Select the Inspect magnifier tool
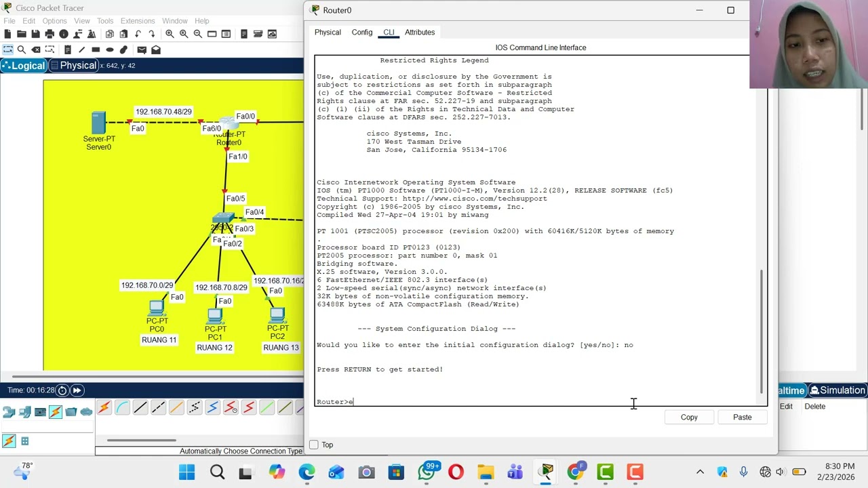Screen dimensions: 868x488 (22, 49)
